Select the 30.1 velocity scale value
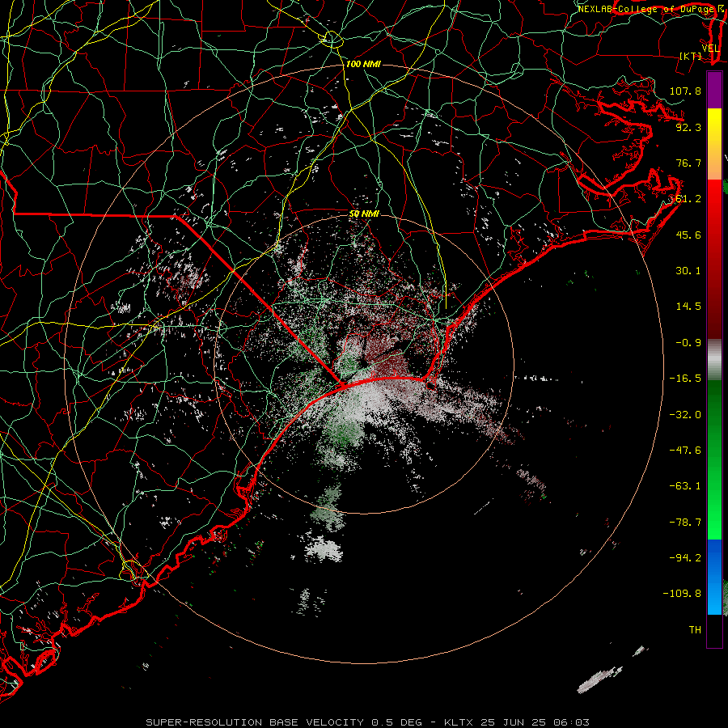Viewport: 728px width, 728px height. click(x=688, y=271)
